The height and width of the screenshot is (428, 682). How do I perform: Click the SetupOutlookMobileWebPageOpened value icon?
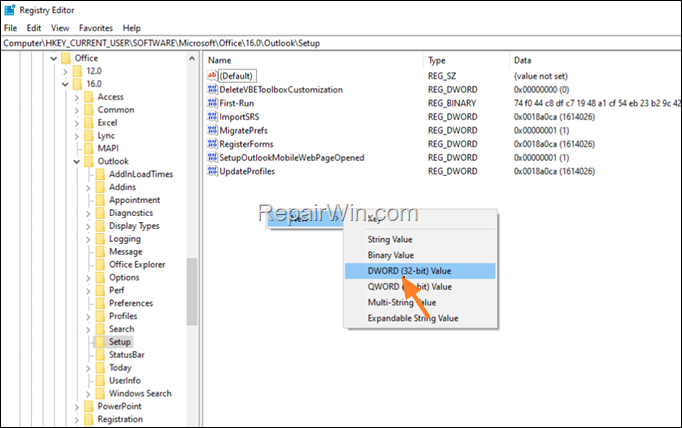click(x=212, y=157)
